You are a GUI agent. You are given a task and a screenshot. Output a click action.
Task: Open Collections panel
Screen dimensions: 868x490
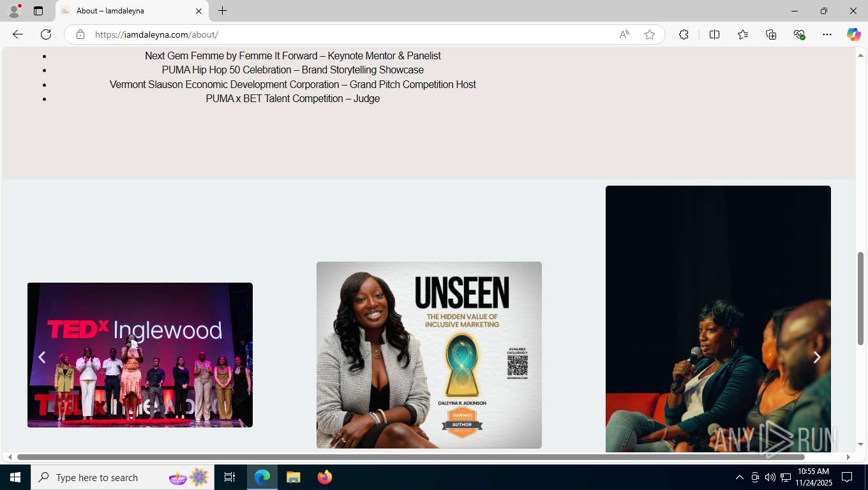coord(771,34)
